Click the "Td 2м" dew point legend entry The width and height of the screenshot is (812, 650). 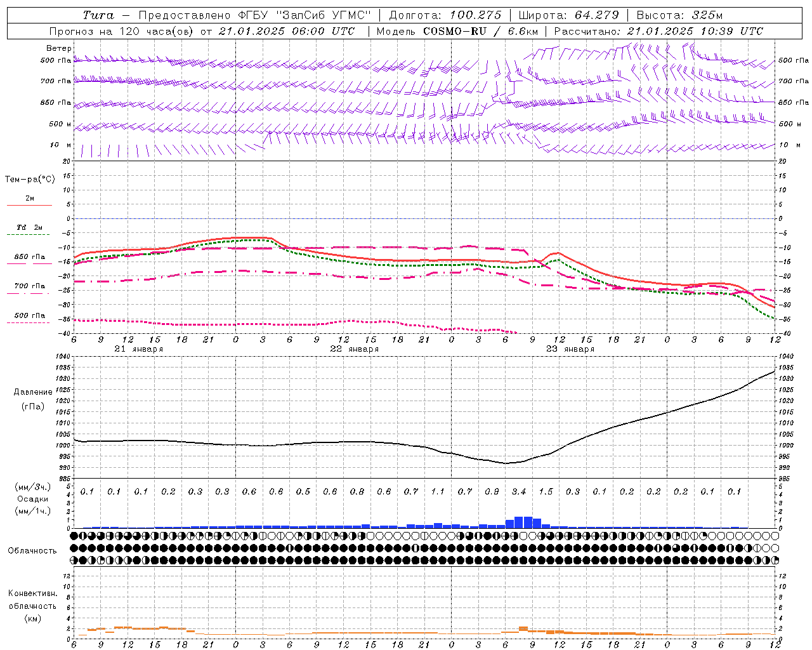pyautogui.click(x=30, y=227)
